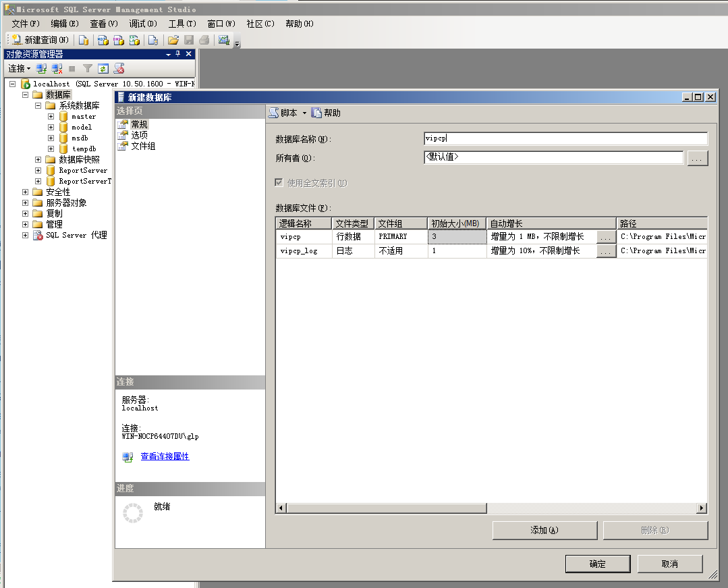Click the filter funnel icon
Image resolution: width=728 pixels, height=588 pixels.
pyautogui.click(x=87, y=69)
